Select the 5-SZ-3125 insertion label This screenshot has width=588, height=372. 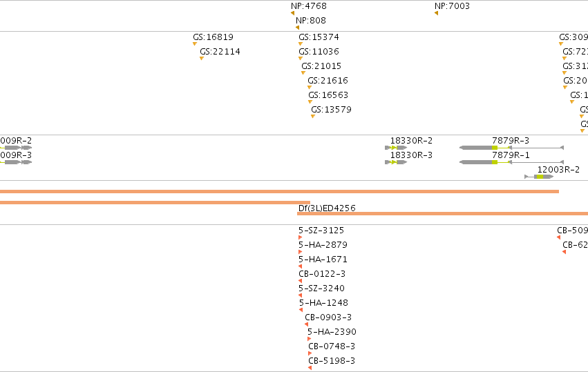coord(321,231)
